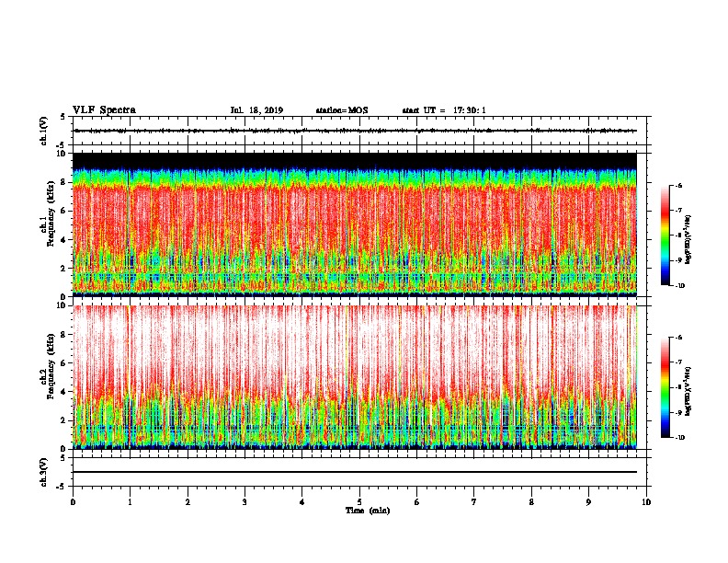
Task: Click the "-6" tick on ch.1 color bar
Action: coord(679,185)
